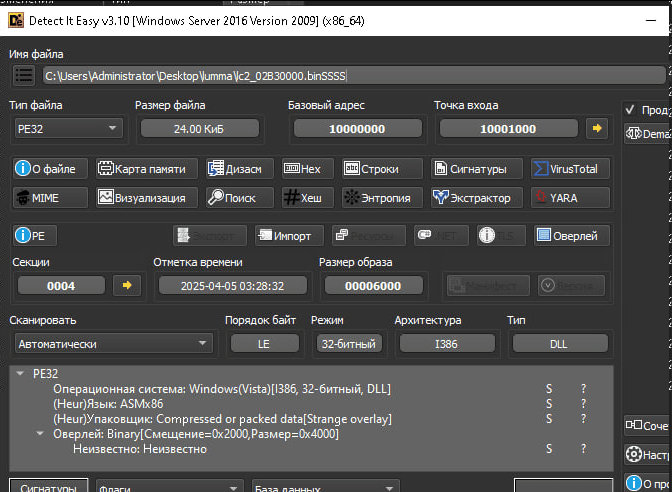
Task: Click S link in Неизвестно row
Action: (x=549, y=449)
